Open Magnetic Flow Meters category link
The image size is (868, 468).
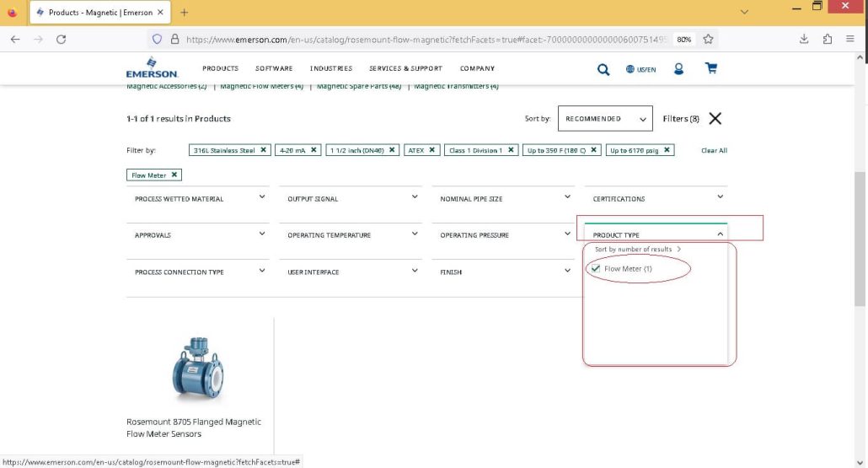(262, 86)
